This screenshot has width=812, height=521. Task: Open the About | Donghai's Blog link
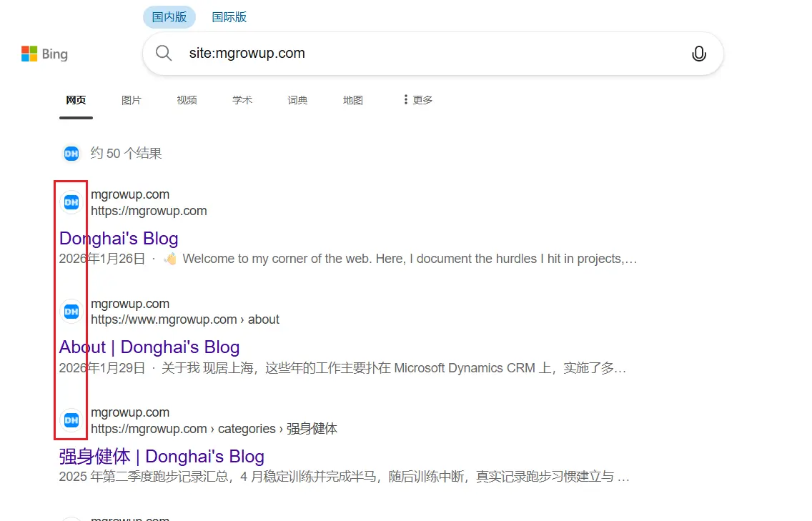coord(149,347)
